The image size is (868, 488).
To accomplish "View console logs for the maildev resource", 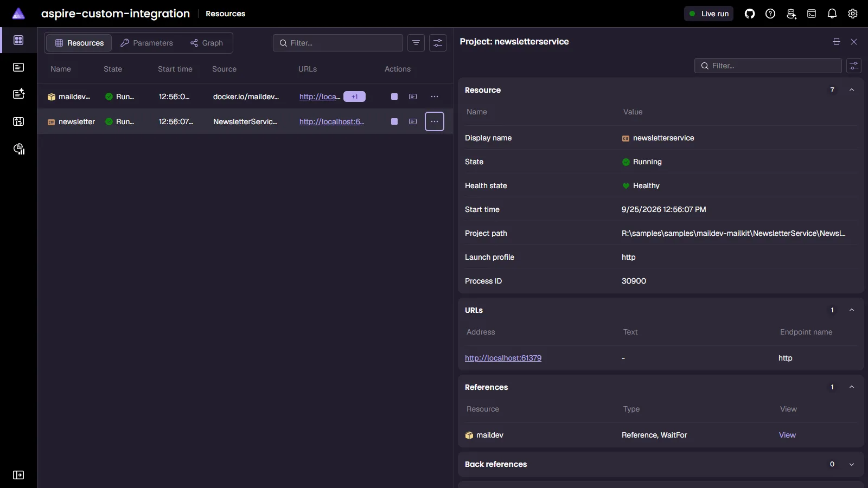I will point(413,97).
